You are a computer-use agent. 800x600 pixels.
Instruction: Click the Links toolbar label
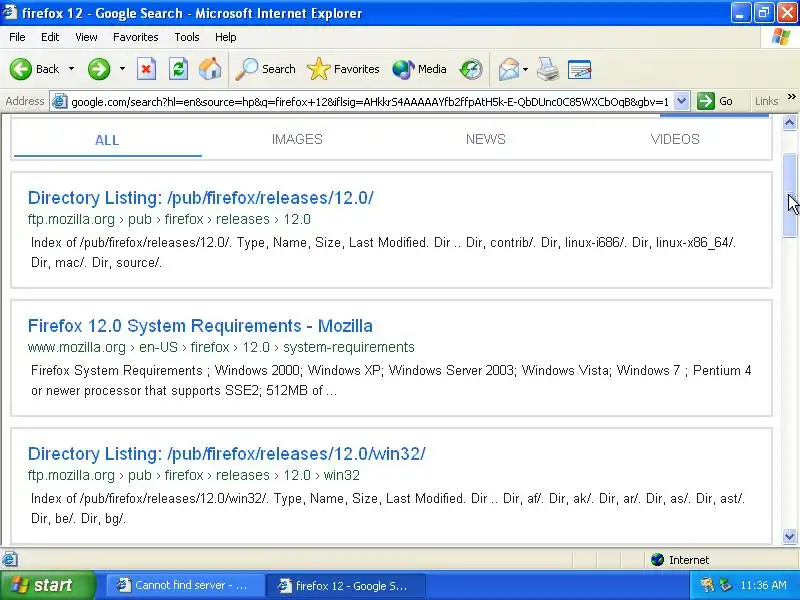[x=766, y=101]
